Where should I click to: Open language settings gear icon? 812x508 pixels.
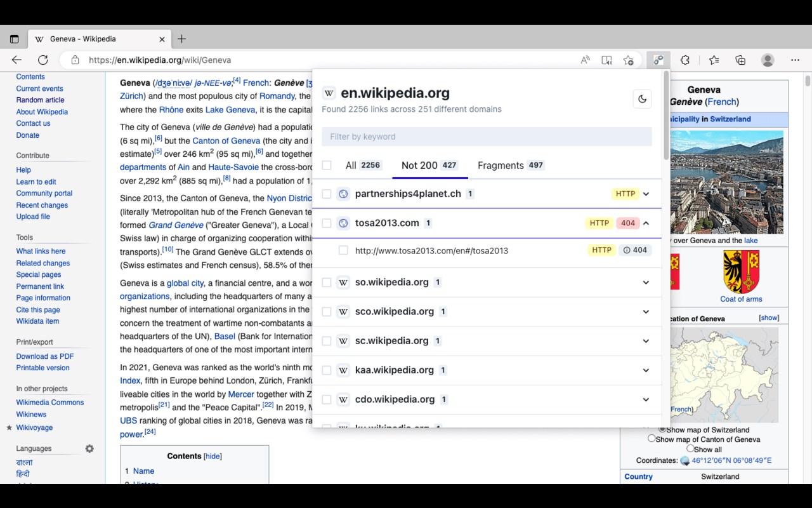(x=89, y=448)
